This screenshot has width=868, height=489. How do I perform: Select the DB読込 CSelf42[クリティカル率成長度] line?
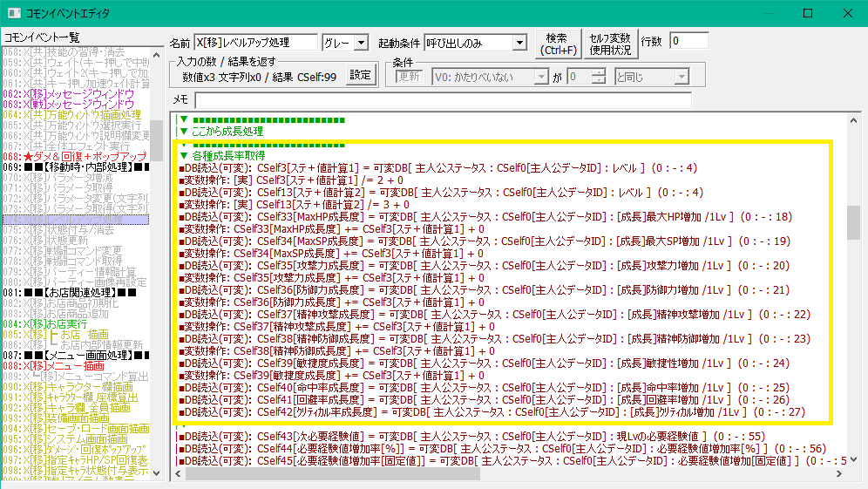tap(492, 411)
